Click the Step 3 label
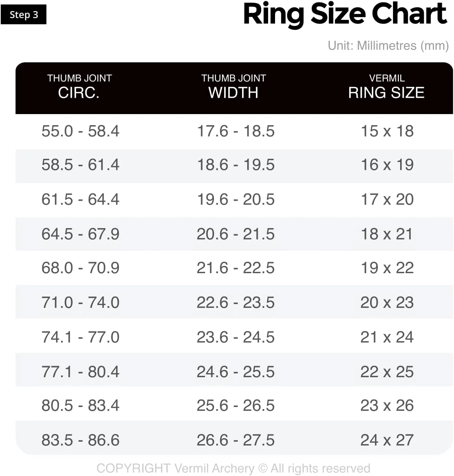The width and height of the screenshot is (454, 476). (24, 15)
